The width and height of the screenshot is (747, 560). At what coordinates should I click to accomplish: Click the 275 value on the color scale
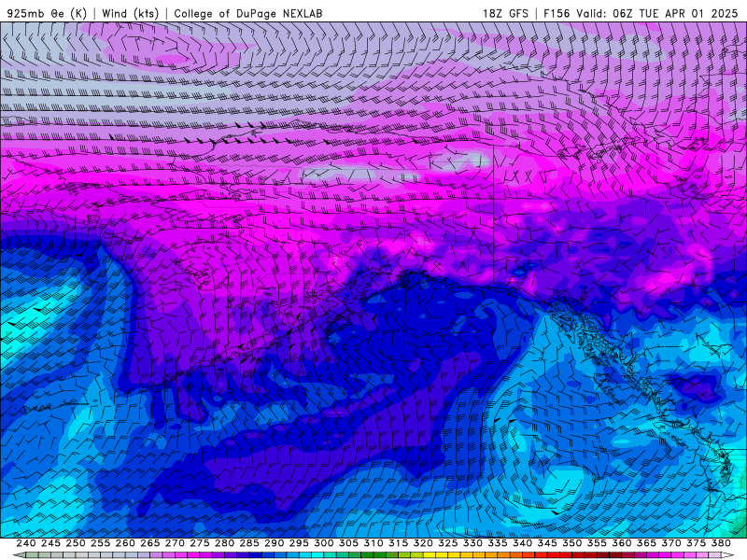[x=200, y=543]
